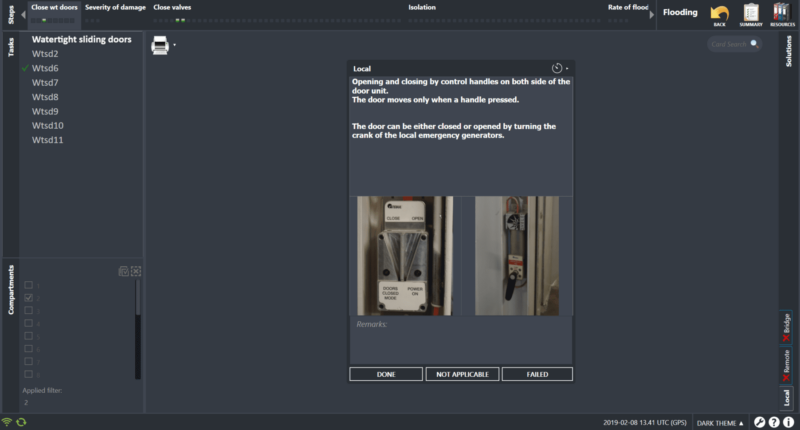Open the Compartments vertical tab
This screenshot has height=430, width=800.
(x=11, y=289)
